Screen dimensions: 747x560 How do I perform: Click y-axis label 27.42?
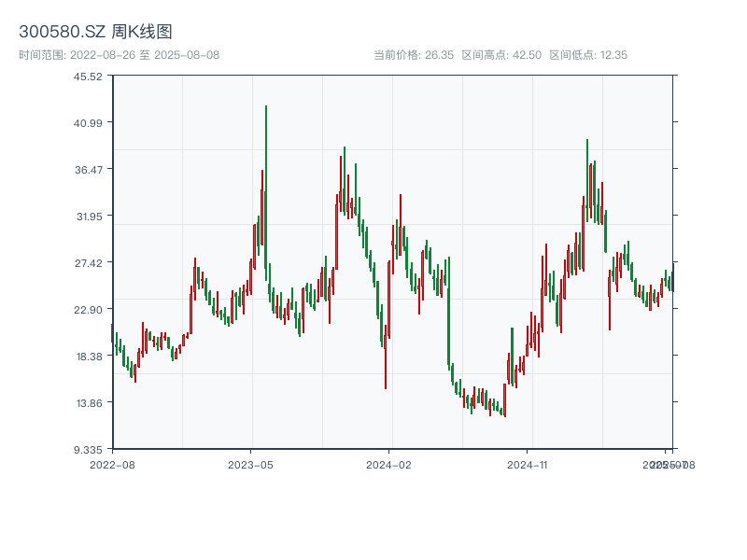[x=89, y=263]
